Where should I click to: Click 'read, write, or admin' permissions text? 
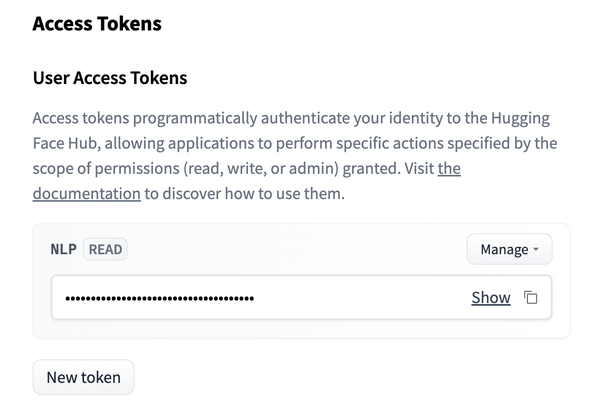260,168
